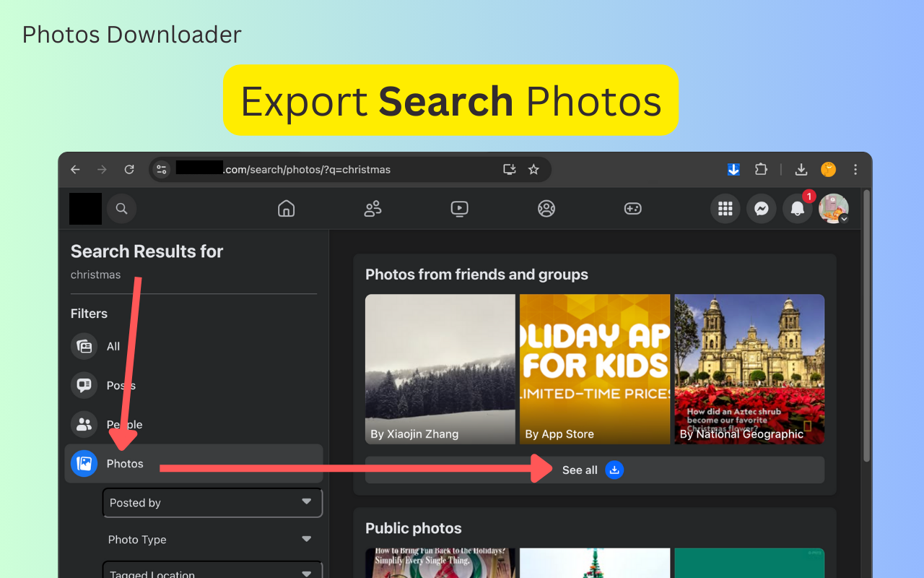This screenshot has width=924, height=578.
Task: Expand the Posted by dropdown
Action: click(212, 503)
